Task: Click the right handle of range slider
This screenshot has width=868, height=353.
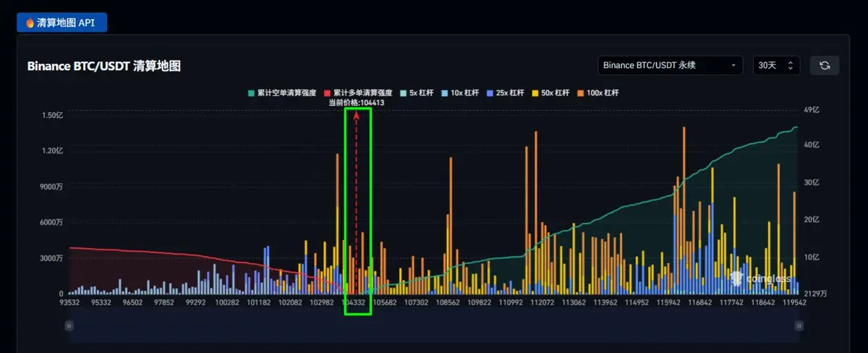Action: coord(799,326)
